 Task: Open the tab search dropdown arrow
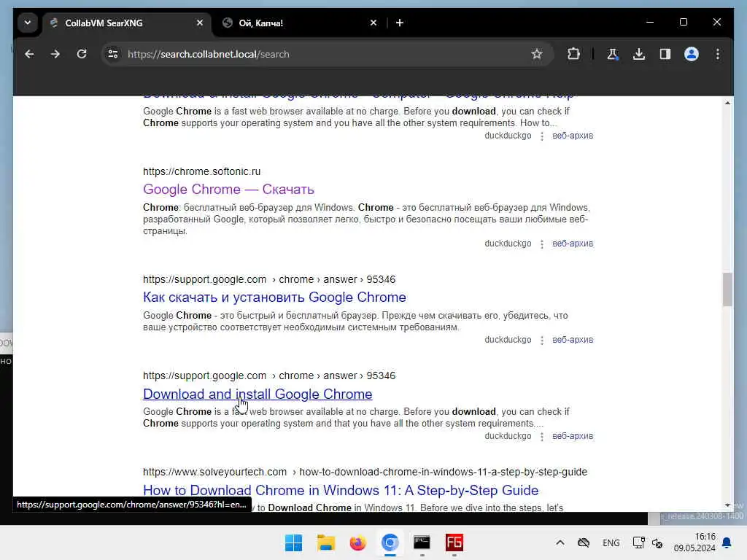28,23
